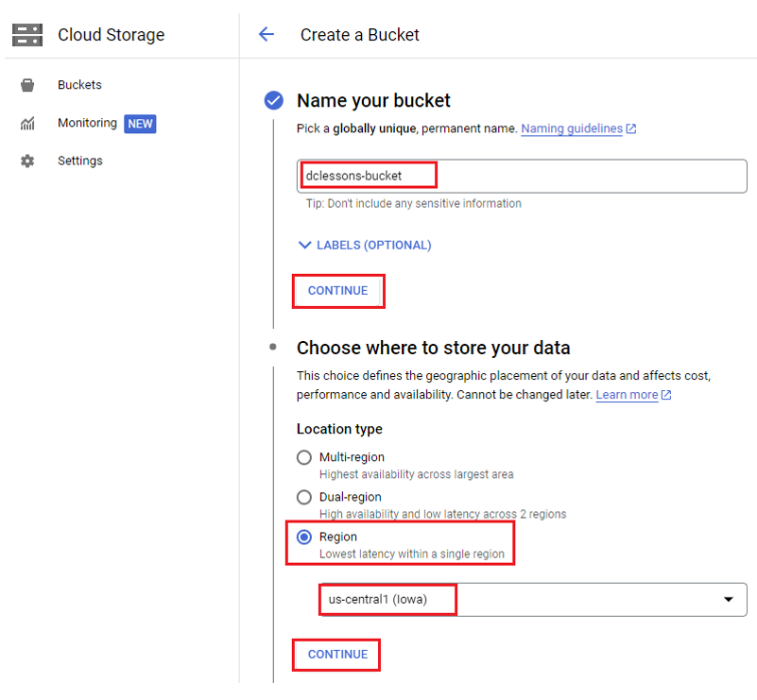Open Settings via the gear icon
Image resolution: width=757 pixels, height=700 pixels.
coord(27,161)
